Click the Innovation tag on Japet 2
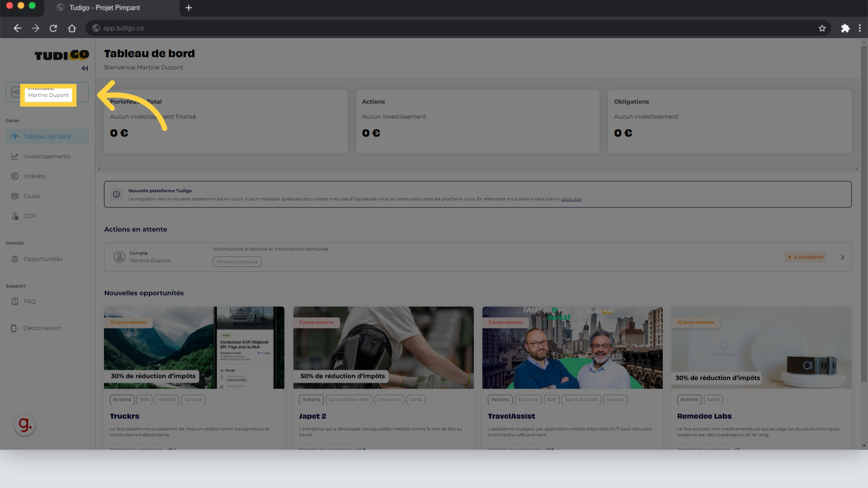 [389, 399]
